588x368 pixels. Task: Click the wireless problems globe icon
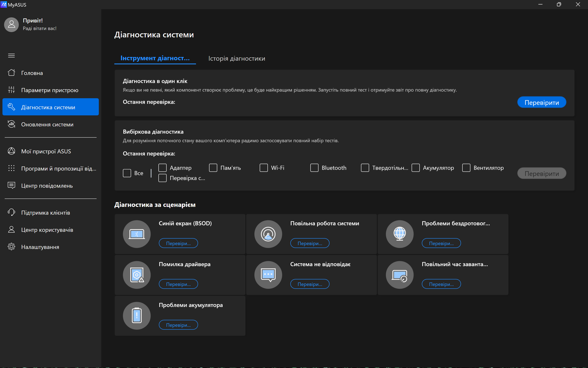pos(400,234)
